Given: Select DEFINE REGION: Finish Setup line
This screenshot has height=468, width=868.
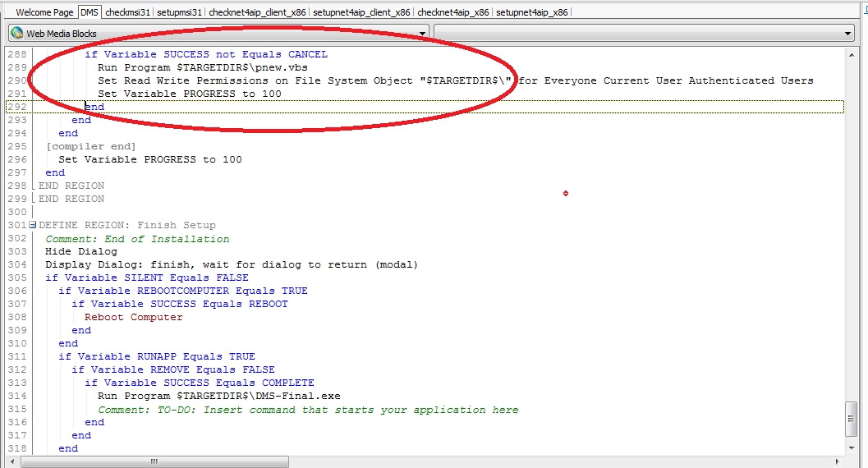Looking at the screenshot, I should (127, 225).
